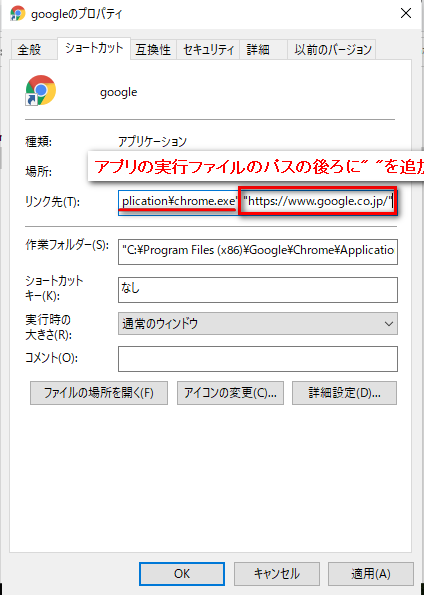Open the 以前のバージョン tab
The image size is (424, 595).
pos(332,50)
